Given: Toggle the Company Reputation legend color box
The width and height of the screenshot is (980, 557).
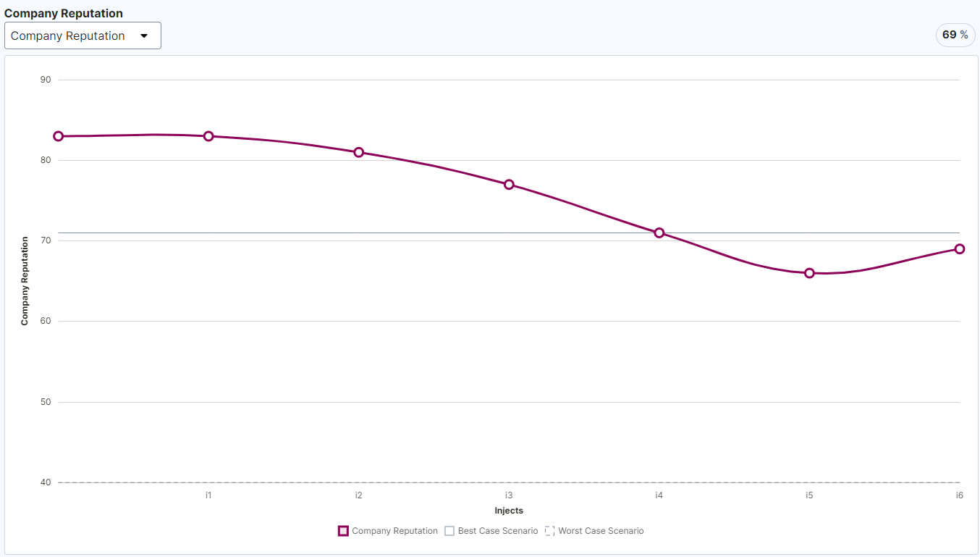Looking at the screenshot, I should tap(343, 531).
